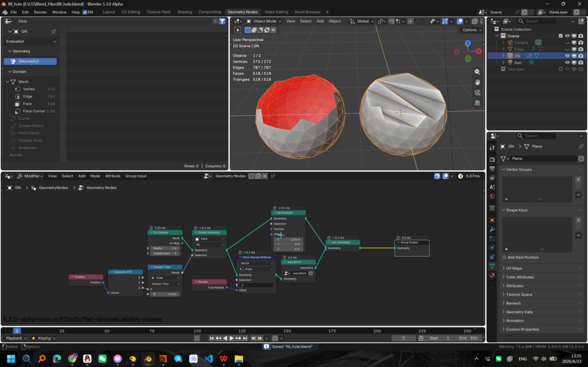Expand the Camera object in outliner
Viewport: 588px width, 367px height.
pyautogui.click(x=503, y=43)
